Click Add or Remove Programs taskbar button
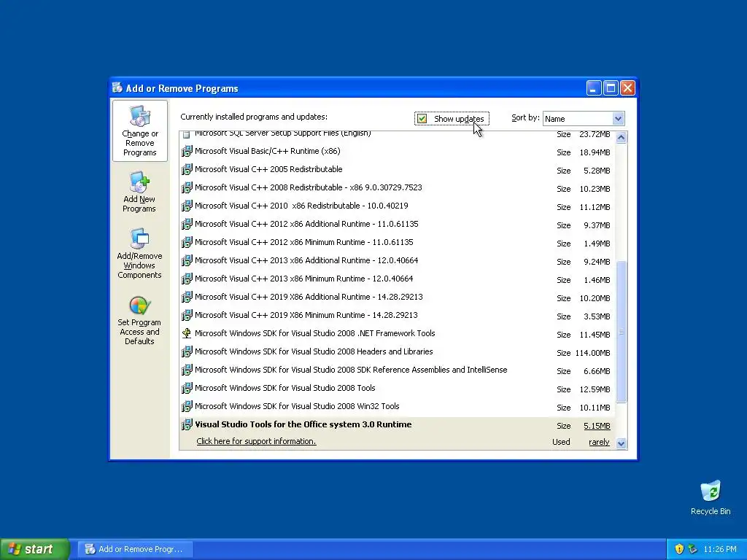747x560 pixels. point(136,549)
